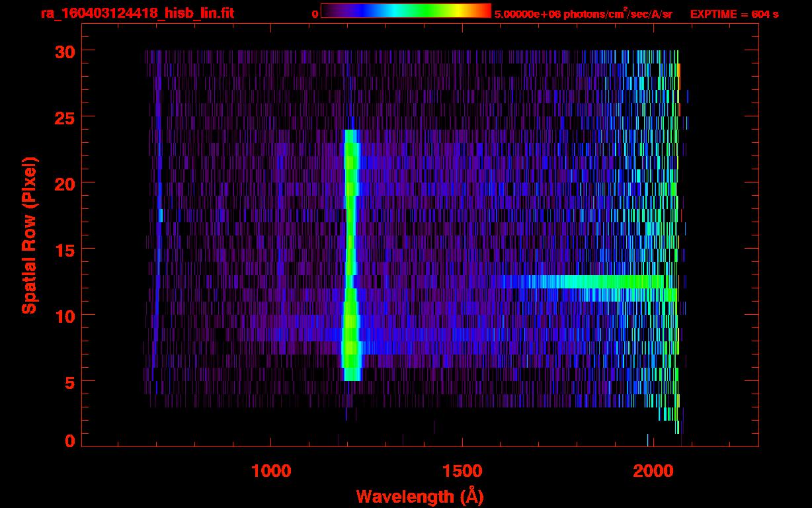The height and width of the screenshot is (508, 812).
Task: Click the x-axis tick label 1000
Action: point(271,471)
